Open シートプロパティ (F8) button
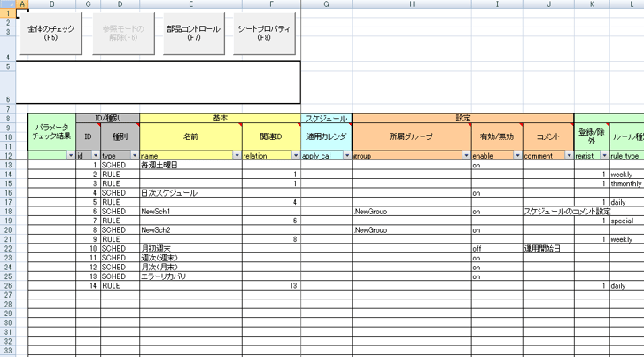 pyautogui.click(x=265, y=33)
